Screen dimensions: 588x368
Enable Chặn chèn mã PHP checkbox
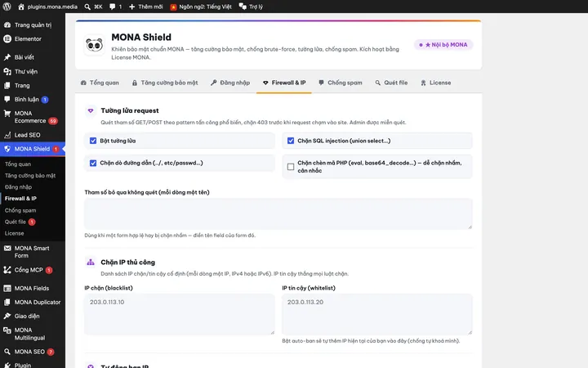pos(291,167)
